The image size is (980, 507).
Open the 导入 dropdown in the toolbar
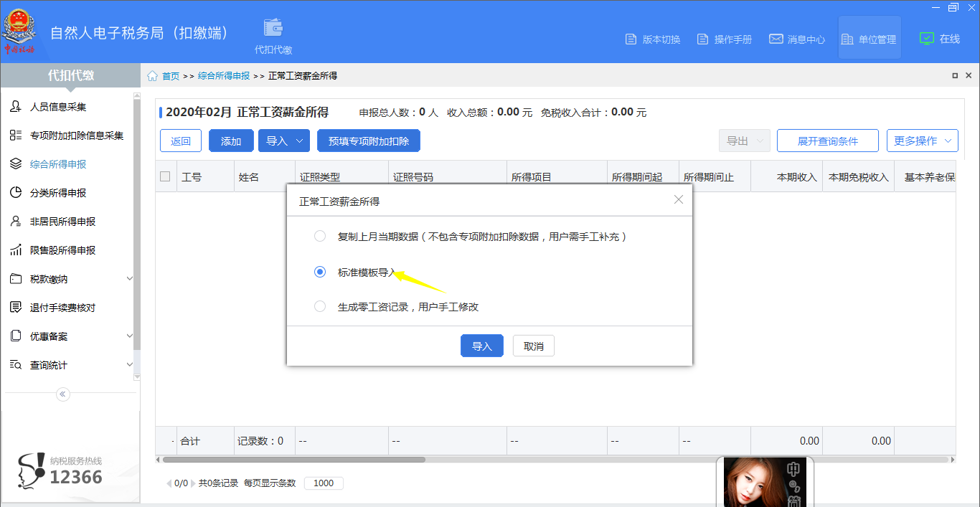(x=283, y=140)
